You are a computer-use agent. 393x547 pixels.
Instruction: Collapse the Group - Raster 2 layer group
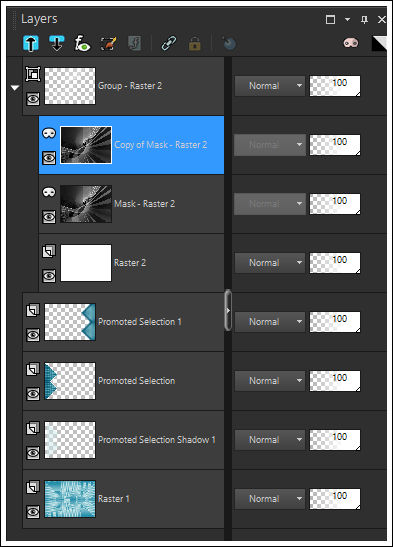[x=15, y=88]
